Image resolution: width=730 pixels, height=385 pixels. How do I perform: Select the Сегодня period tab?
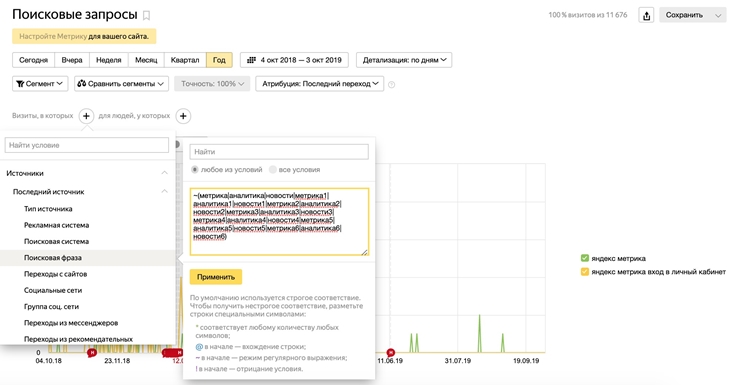tap(34, 60)
